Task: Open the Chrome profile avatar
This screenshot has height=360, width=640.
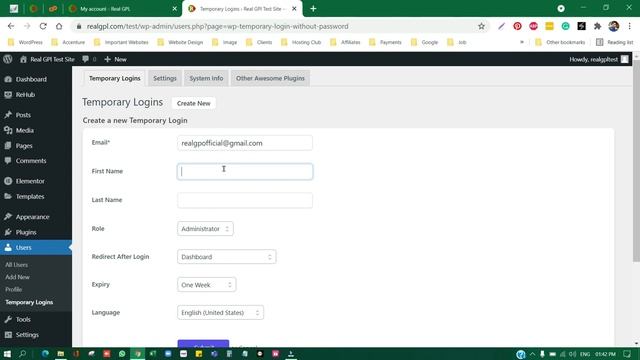Action: [613, 26]
